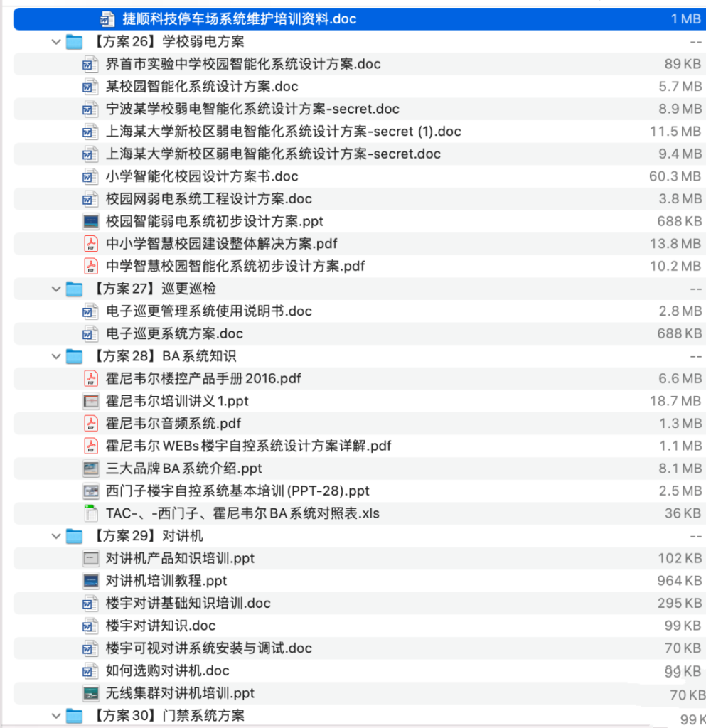Collapse the 【方案27】巡更巡检 folder
The width and height of the screenshot is (706, 728).
pyautogui.click(x=55, y=289)
